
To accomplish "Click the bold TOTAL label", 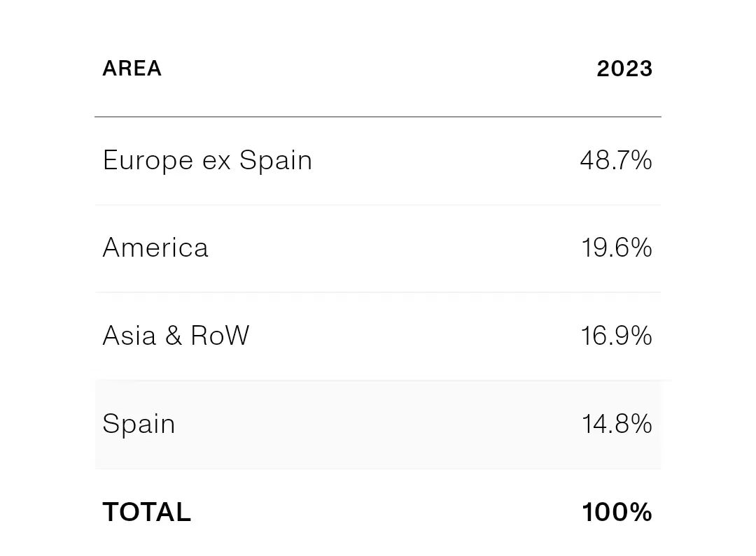I will [146, 513].
